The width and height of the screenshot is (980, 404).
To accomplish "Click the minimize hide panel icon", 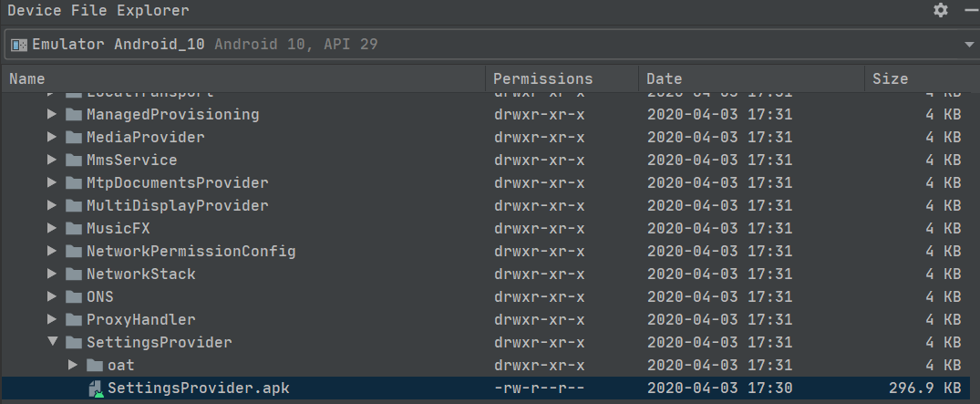I will click(970, 10).
